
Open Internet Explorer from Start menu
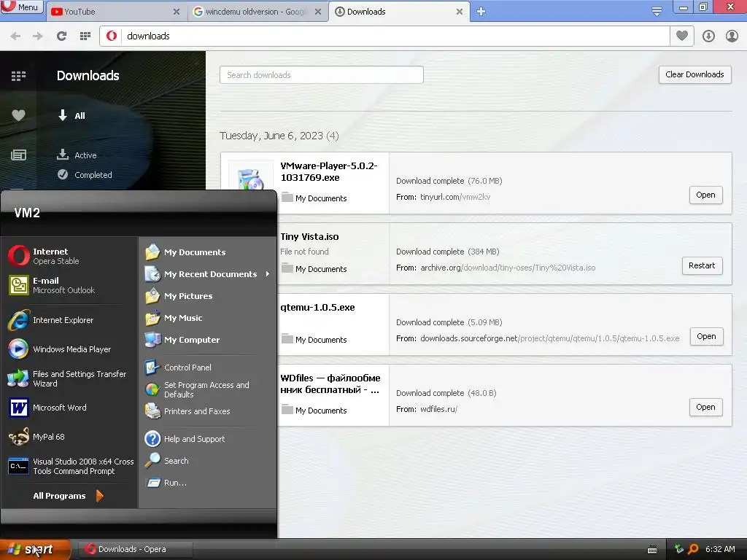(x=71, y=320)
